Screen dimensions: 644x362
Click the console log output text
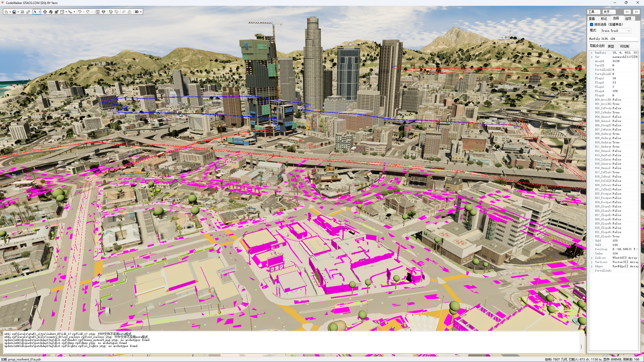pyautogui.click(x=77, y=340)
